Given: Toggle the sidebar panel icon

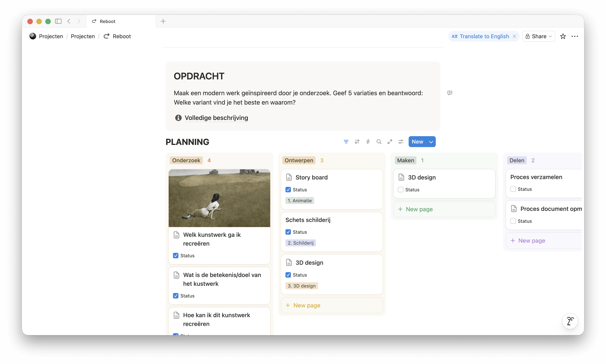Looking at the screenshot, I should 58,21.
